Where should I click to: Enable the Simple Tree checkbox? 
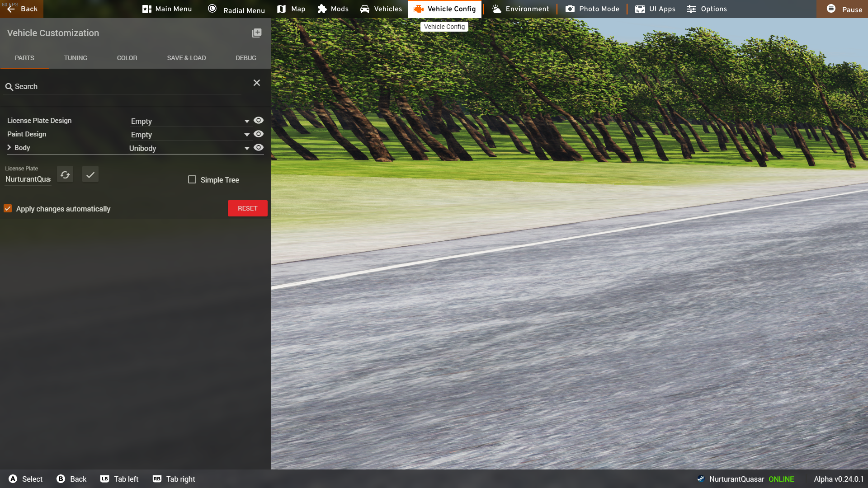[192, 179]
